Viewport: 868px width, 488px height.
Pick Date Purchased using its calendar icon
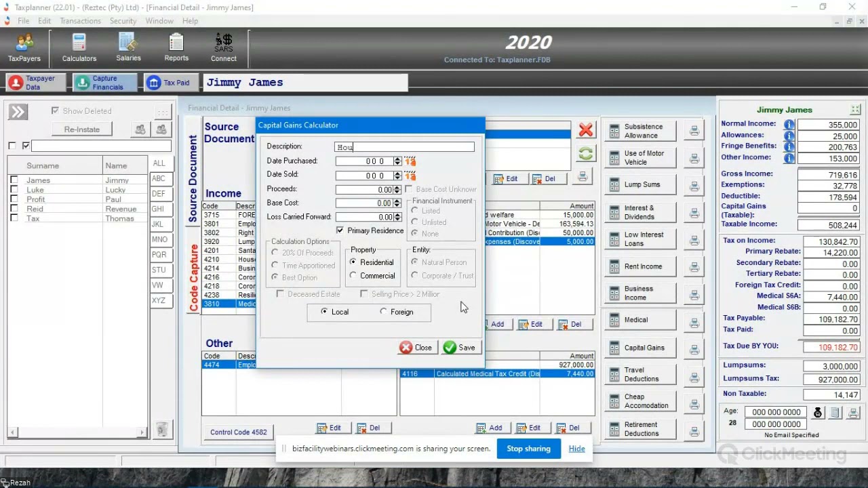(x=410, y=161)
